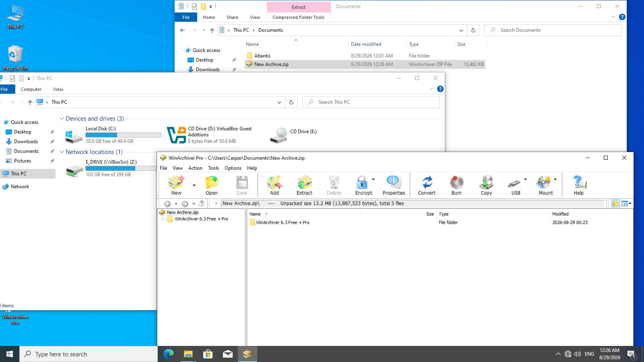Screen dimensions: 644x362
Task: Click the Type column header in Documents window
Action: point(430,44)
